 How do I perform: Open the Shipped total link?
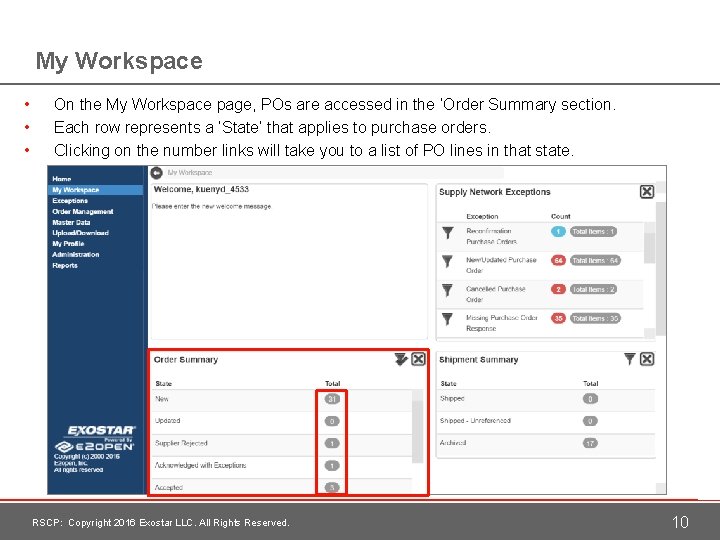click(x=590, y=399)
